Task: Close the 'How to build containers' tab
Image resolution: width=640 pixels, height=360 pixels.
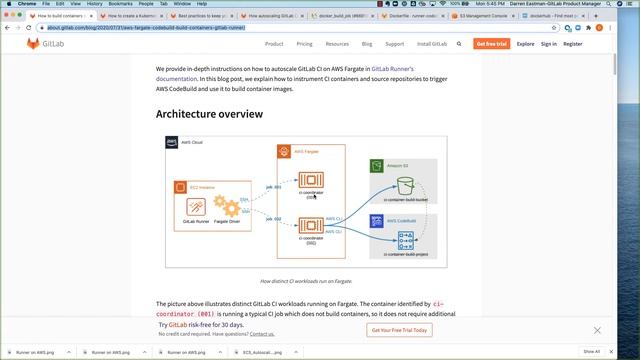Action: coord(91,16)
